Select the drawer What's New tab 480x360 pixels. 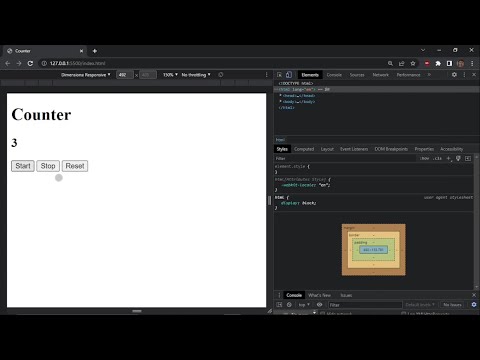pos(319,295)
